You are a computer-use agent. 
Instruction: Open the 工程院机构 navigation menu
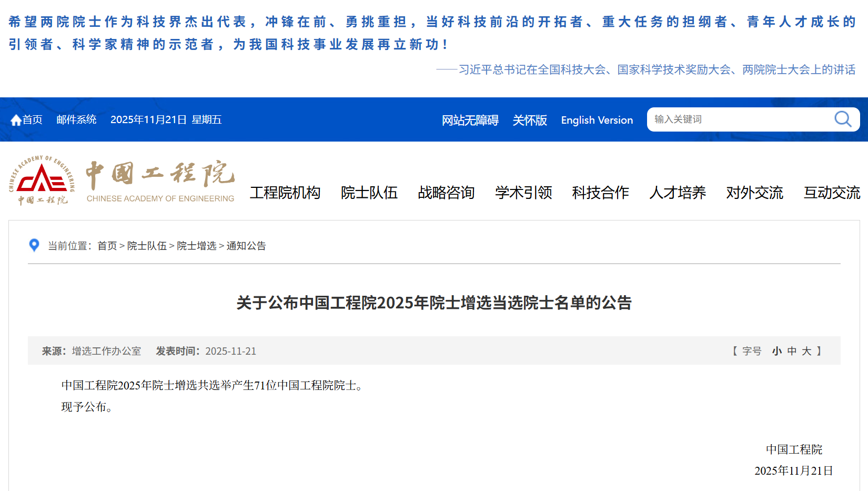click(x=285, y=193)
